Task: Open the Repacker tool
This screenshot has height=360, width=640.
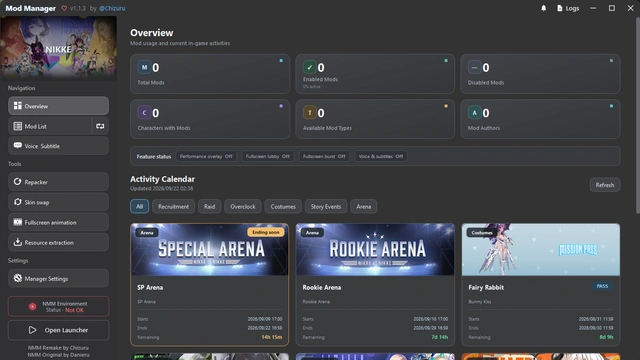Action: point(58,182)
